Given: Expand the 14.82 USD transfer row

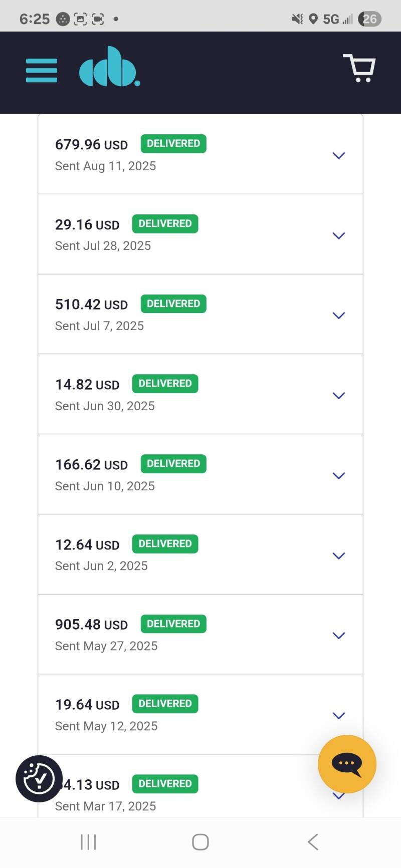Looking at the screenshot, I should coord(339,395).
